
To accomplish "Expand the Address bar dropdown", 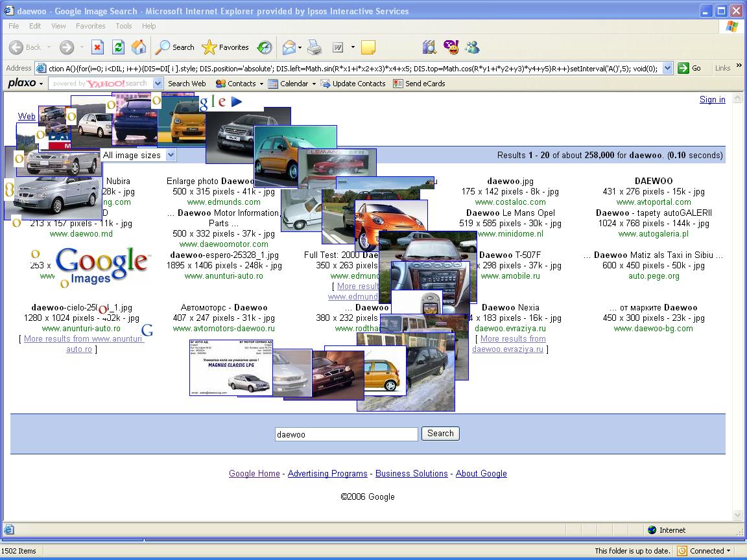I will (667, 68).
